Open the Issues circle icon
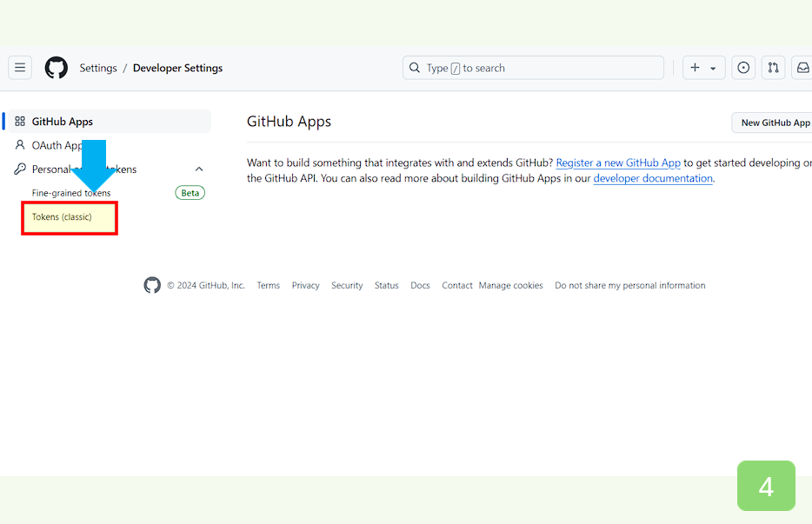This screenshot has width=812, height=524. 743,68
